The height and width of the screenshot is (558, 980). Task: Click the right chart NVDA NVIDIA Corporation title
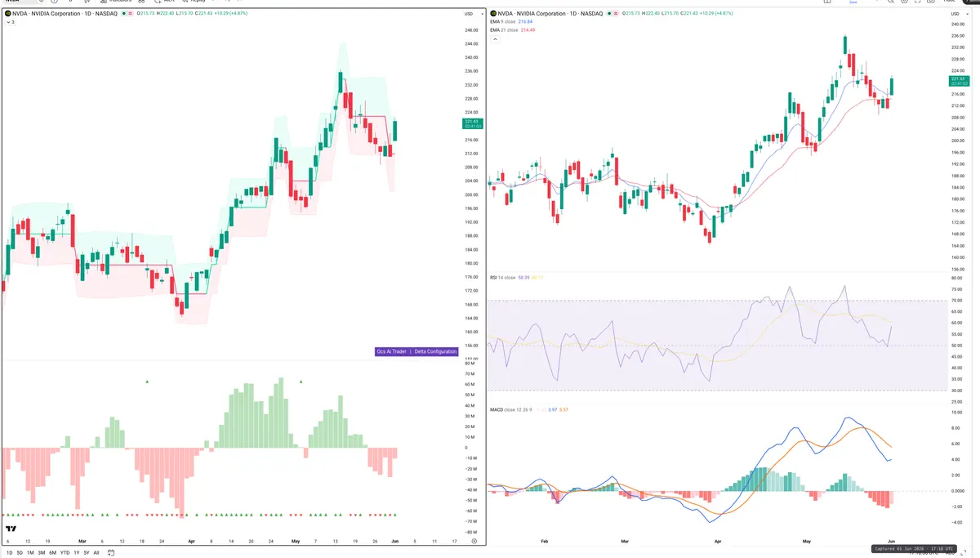tap(550, 14)
